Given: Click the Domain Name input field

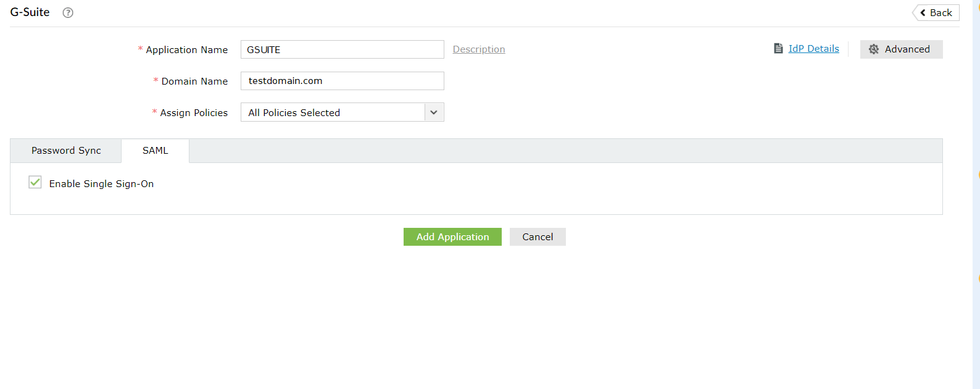Looking at the screenshot, I should (x=342, y=81).
